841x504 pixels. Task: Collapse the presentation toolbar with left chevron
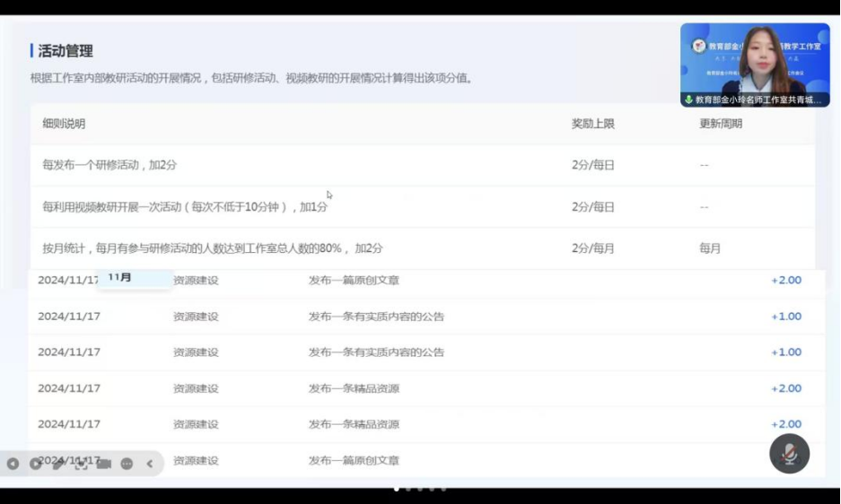(x=150, y=464)
